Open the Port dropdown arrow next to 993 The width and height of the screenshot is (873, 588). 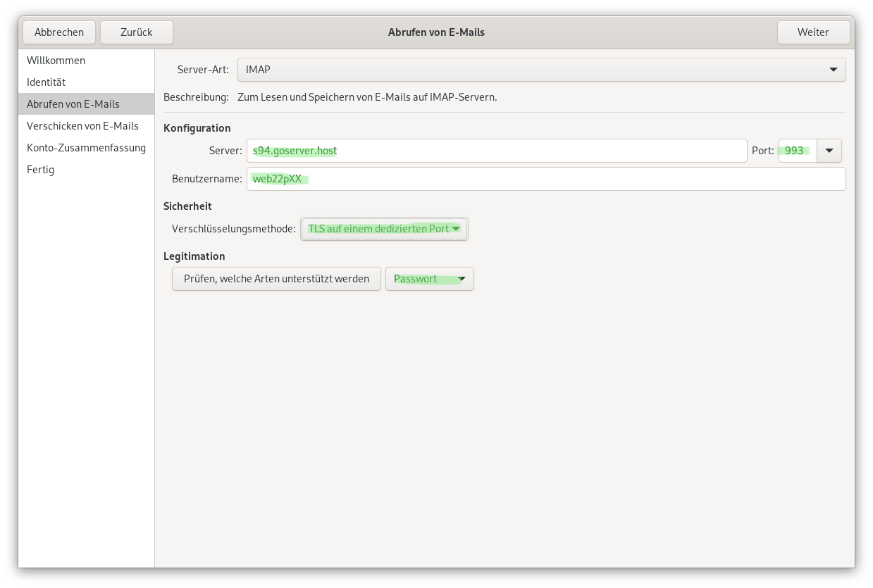point(829,151)
